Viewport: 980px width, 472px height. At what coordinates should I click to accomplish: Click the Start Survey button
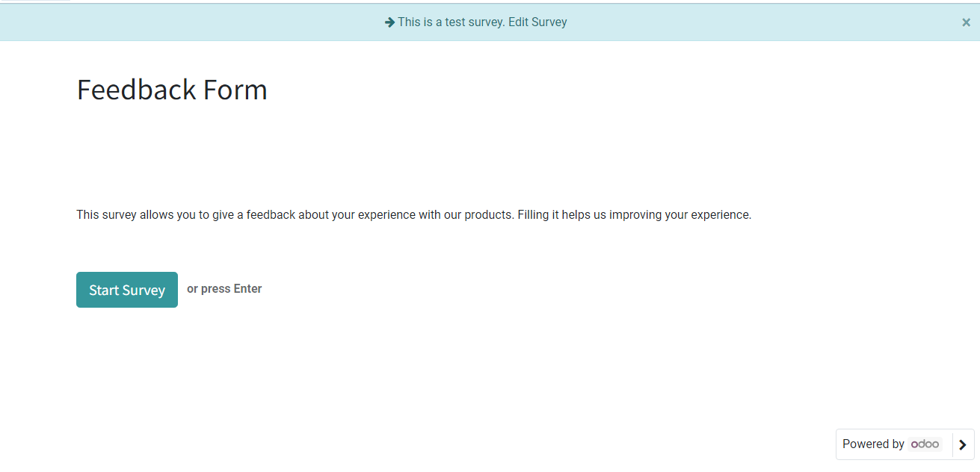pos(127,290)
